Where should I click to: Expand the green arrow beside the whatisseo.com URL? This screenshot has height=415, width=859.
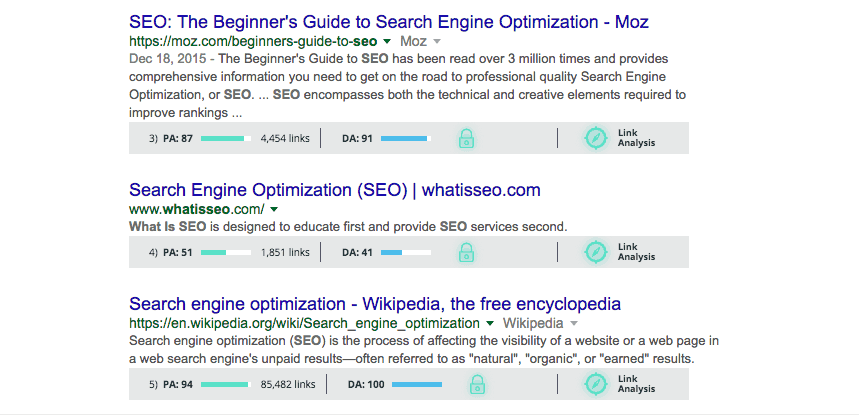[x=273, y=209]
